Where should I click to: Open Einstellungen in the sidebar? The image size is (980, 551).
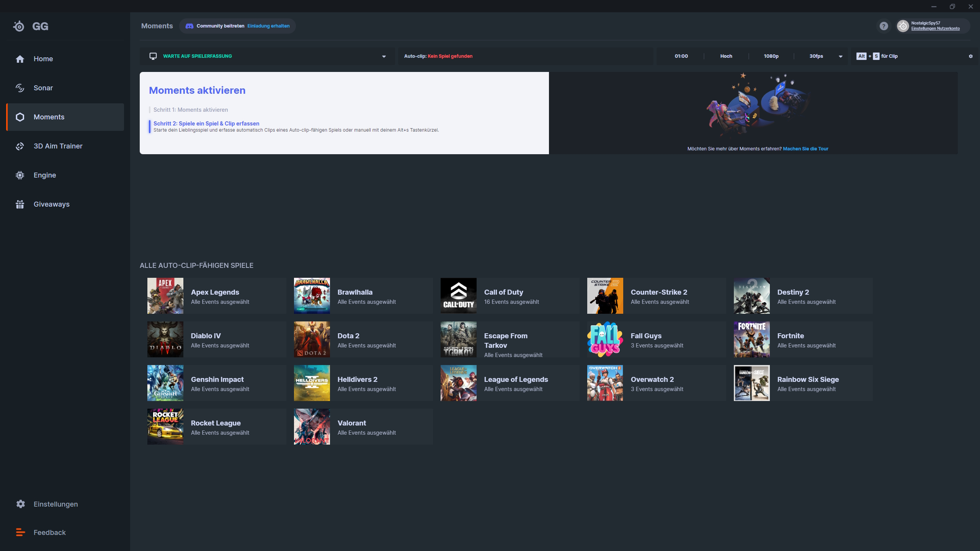coord(56,504)
